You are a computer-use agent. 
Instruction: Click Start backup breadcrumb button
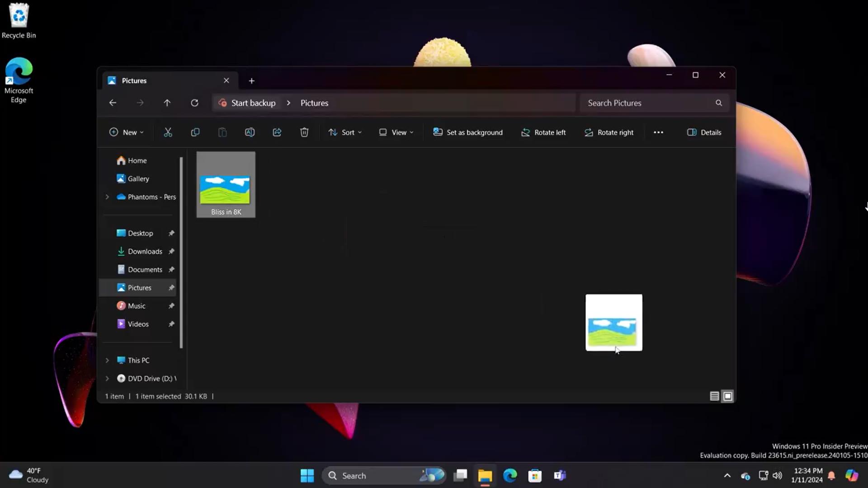click(x=247, y=103)
